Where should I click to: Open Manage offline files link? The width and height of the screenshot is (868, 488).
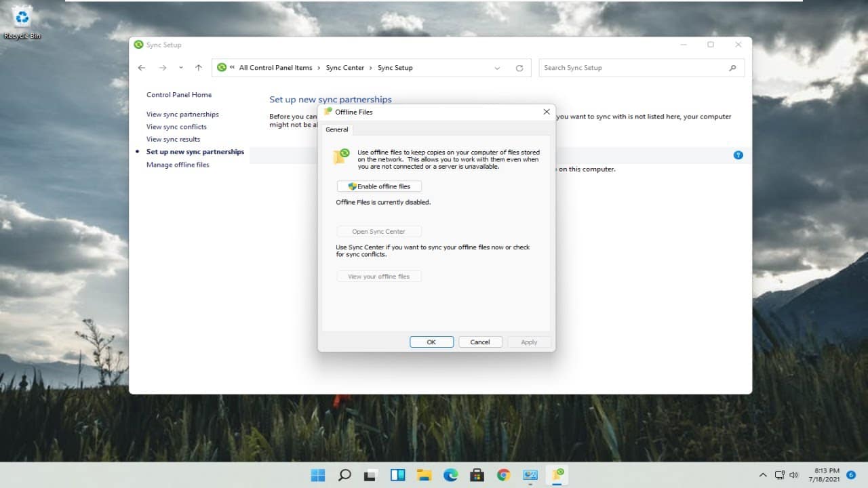[178, 165]
